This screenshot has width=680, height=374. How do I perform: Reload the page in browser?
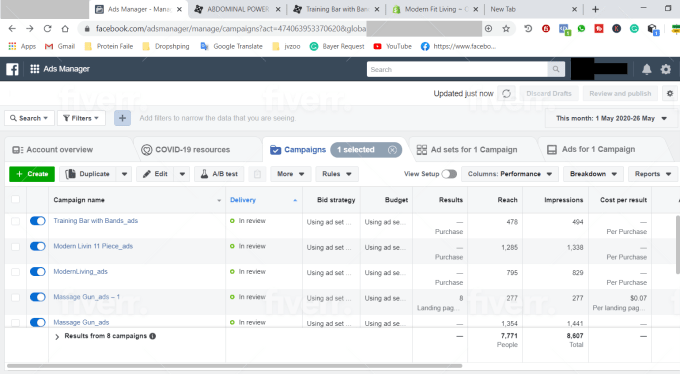pyautogui.click(x=47, y=29)
